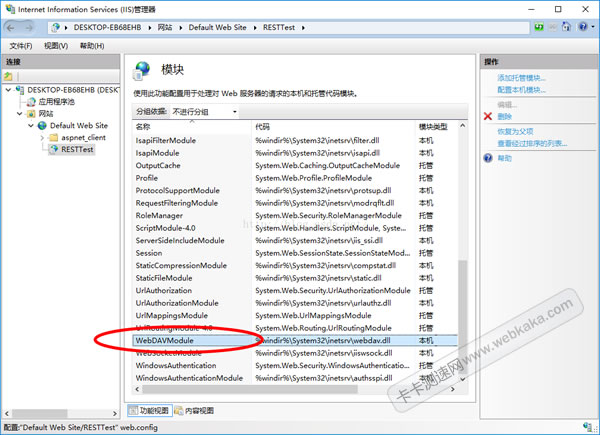Click the 查看经过排序的列表 link
Screen dimensions: 600x435
535,143
